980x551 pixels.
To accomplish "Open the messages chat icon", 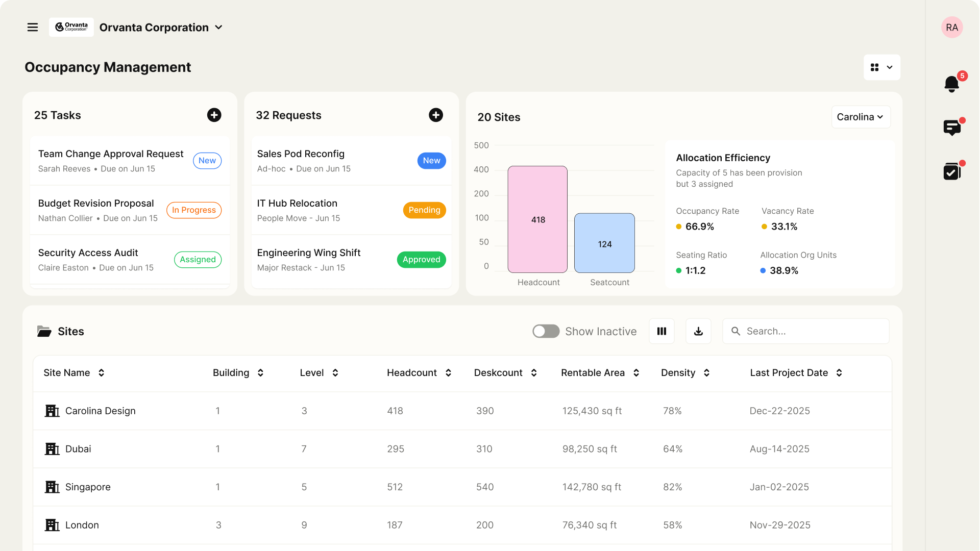I will click(951, 127).
